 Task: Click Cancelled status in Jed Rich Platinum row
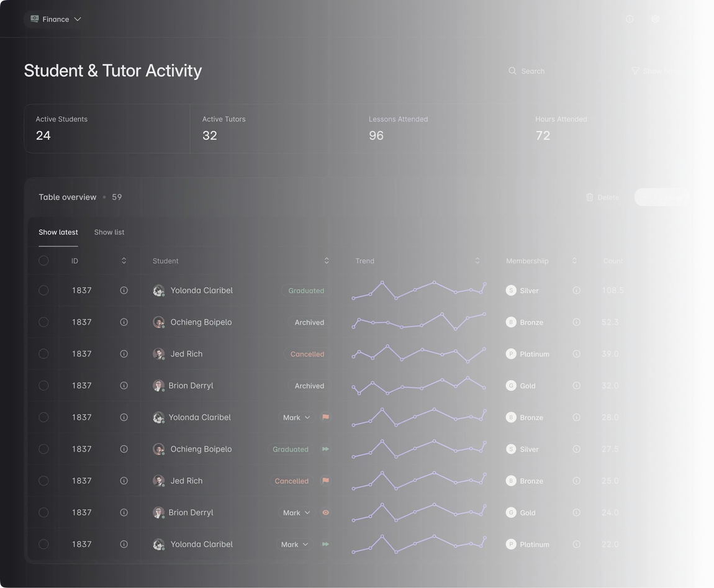click(307, 354)
